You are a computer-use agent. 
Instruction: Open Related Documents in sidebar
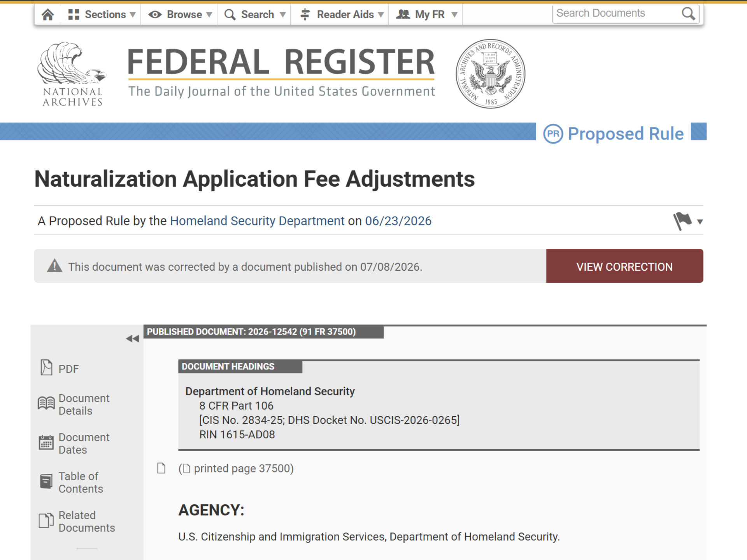click(x=87, y=521)
